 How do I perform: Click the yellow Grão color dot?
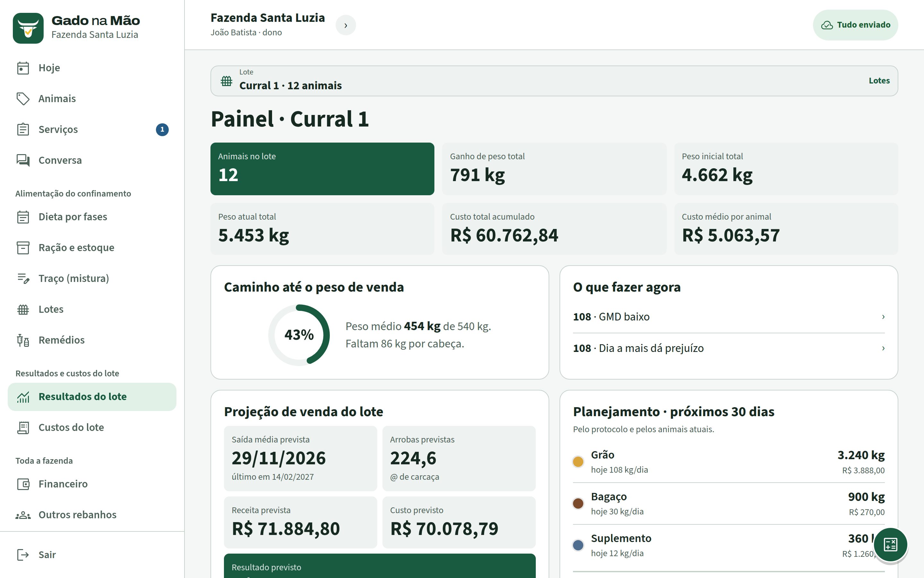[578, 462]
